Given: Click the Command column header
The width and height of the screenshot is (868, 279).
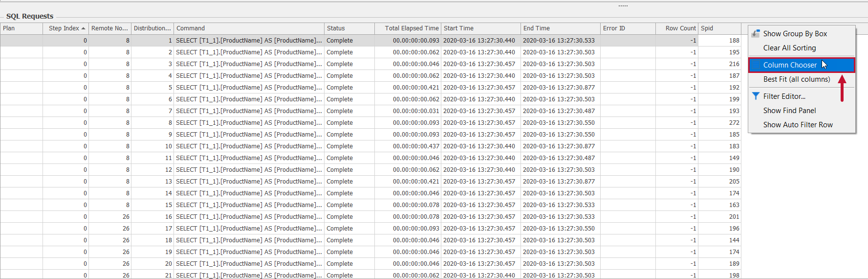Looking at the screenshot, I should 248,28.
